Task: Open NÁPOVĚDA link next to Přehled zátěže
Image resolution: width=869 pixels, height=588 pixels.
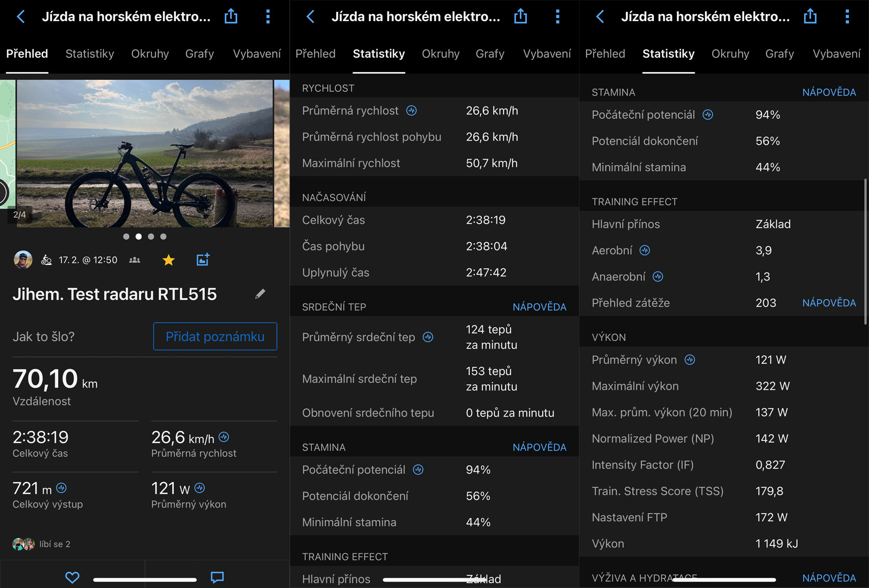Action: pos(829,303)
